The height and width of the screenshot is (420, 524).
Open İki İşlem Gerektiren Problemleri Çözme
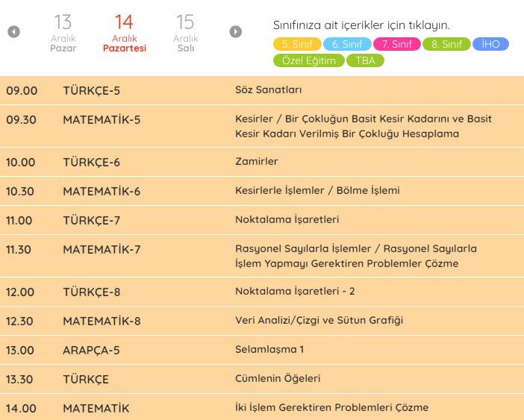click(331, 408)
